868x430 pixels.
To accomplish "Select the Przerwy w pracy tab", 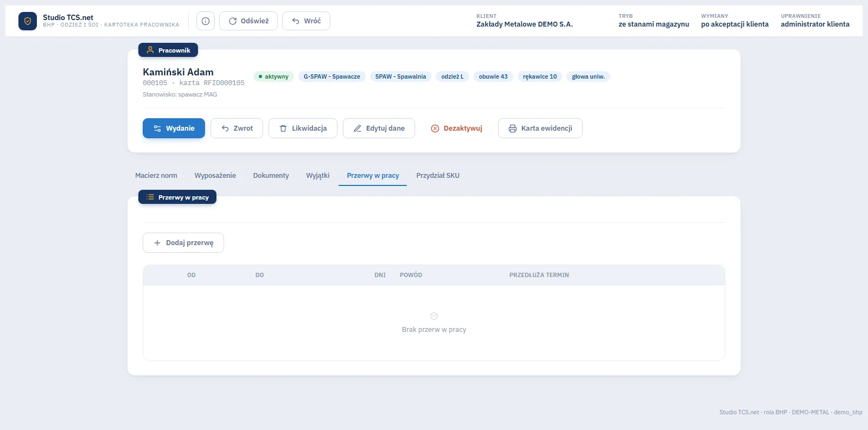I will pos(373,176).
